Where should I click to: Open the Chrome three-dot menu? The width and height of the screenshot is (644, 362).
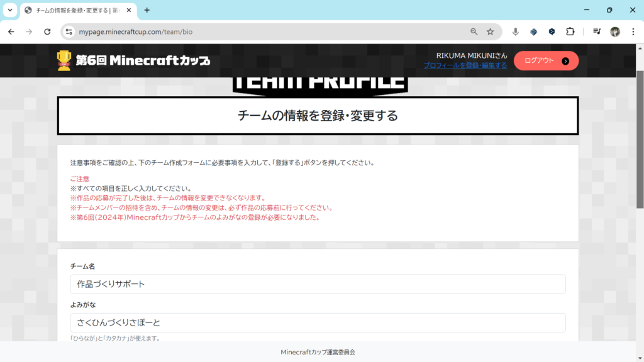click(633, 31)
